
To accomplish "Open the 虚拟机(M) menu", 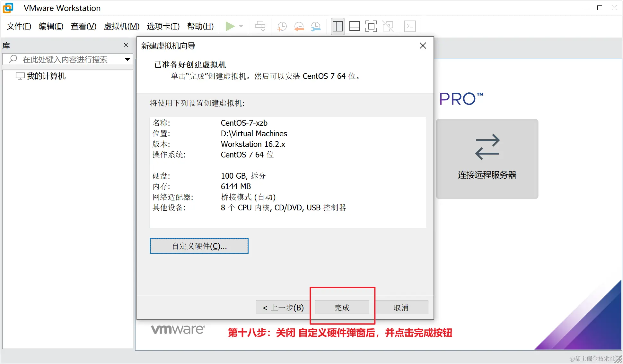I will (x=122, y=26).
